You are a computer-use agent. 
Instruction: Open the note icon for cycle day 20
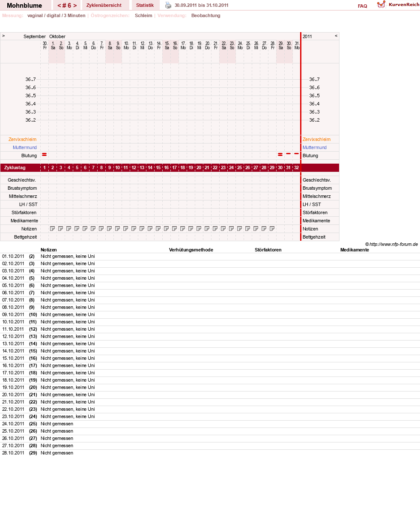(x=199, y=229)
